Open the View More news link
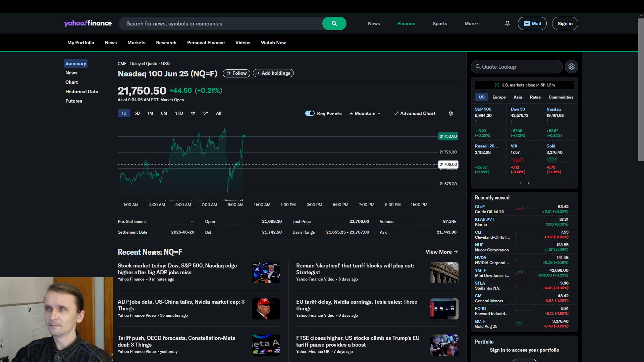Viewport: 644px width, 362px height. coord(441,252)
